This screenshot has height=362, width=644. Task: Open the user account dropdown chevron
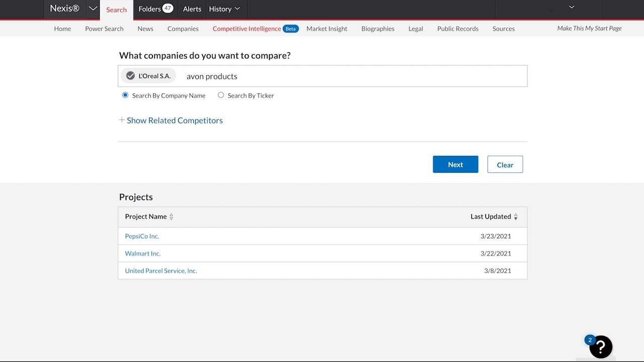(572, 8)
